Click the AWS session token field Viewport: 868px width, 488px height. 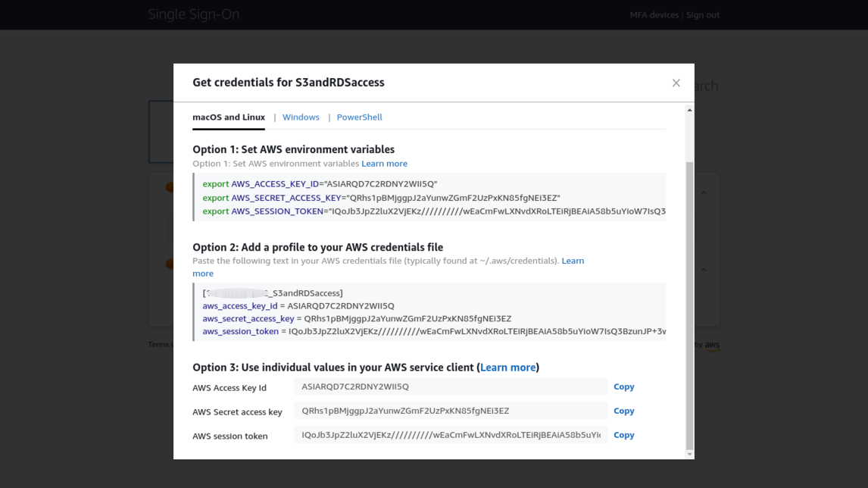pos(450,435)
